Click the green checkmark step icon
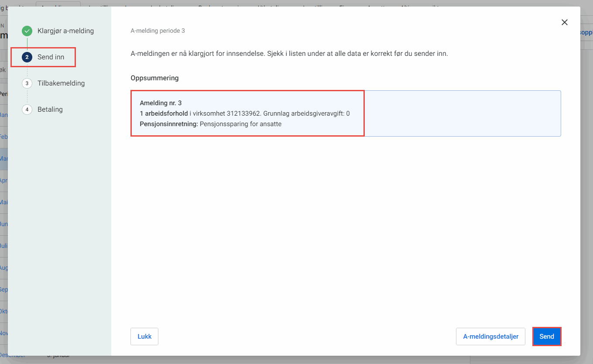Image resolution: width=593 pixels, height=364 pixels. point(27,31)
